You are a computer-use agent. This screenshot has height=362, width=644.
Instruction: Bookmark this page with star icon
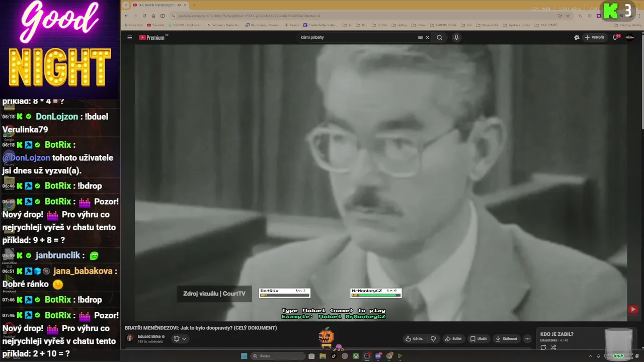[x=568, y=16]
